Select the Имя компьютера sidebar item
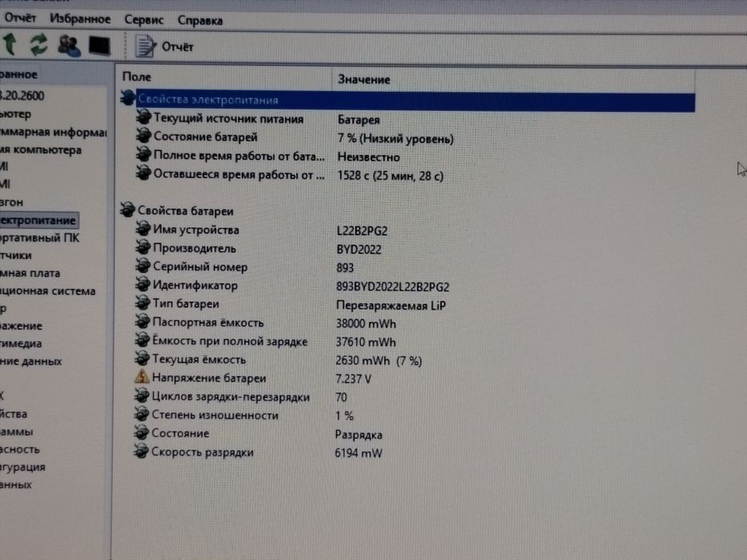Image resolution: width=747 pixels, height=560 pixels. (41, 150)
